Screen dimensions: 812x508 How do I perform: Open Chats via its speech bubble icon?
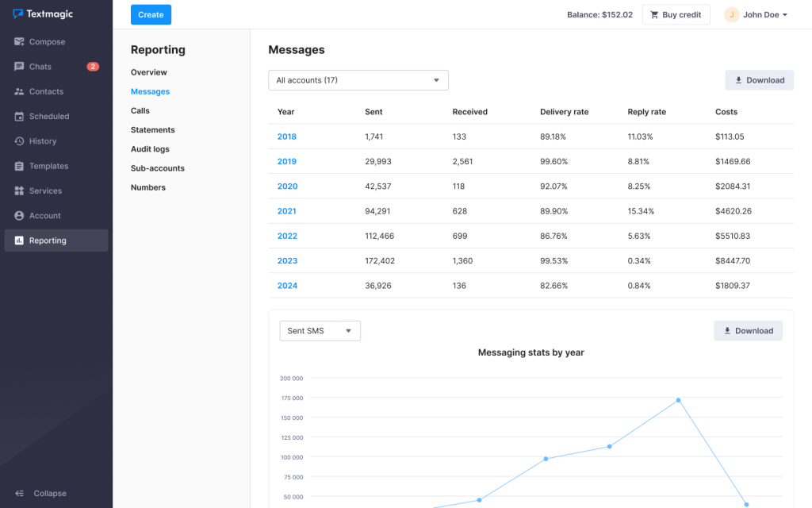[x=19, y=67]
